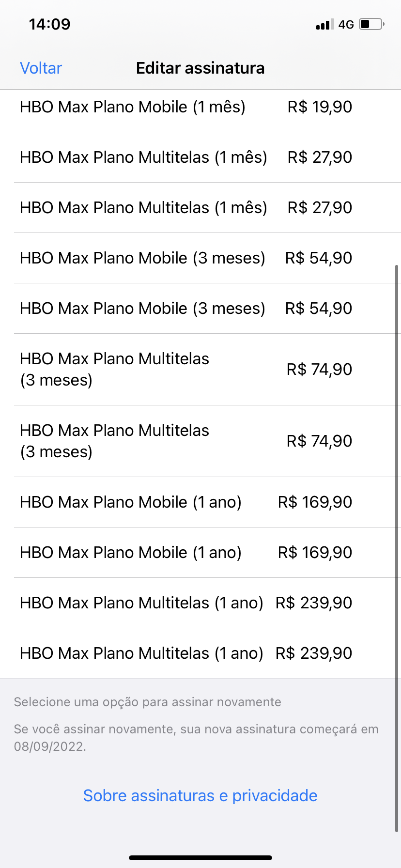Tap the R$ 19,90 price
Screen dimensions: 401x868
point(320,107)
